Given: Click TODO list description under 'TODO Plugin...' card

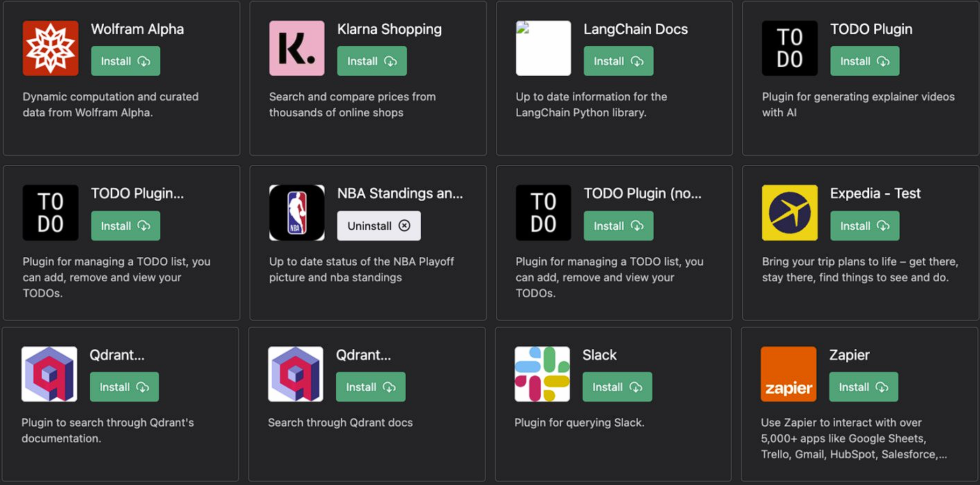Looking at the screenshot, I should click(x=116, y=277).
